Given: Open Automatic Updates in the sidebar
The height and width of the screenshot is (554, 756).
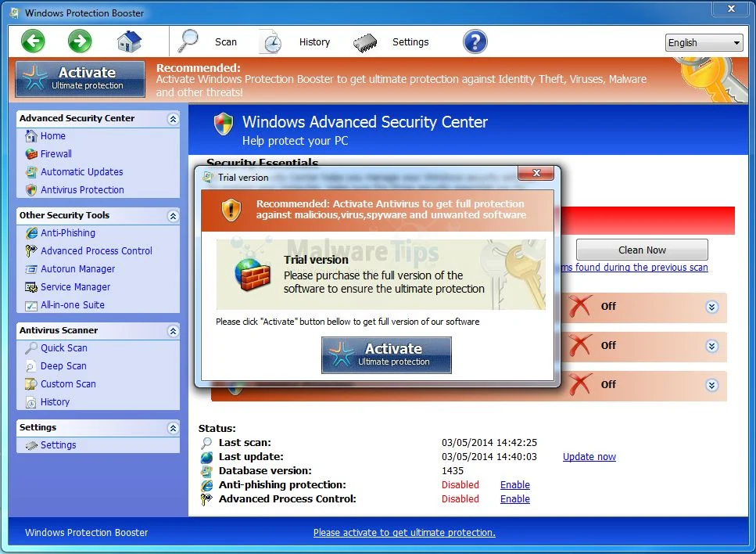Looking at the screenshot, I should click(x=81, y=172).
